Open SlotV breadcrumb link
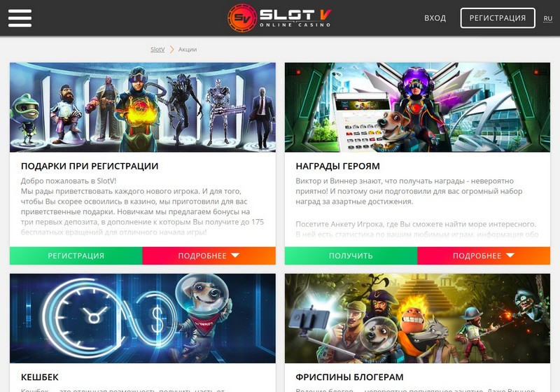This screenshot has height=392, width=560. [x=157, y=49]
